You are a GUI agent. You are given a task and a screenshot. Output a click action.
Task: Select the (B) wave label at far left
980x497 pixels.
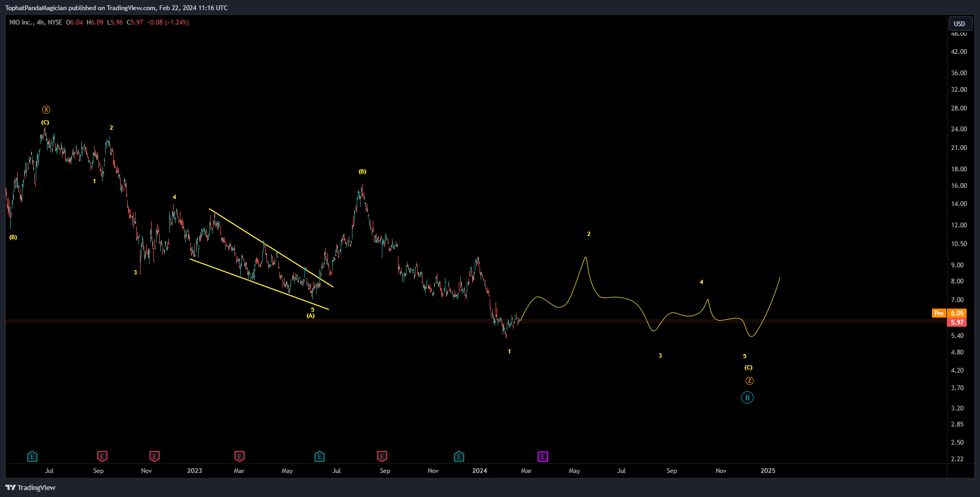pos(13,237)
